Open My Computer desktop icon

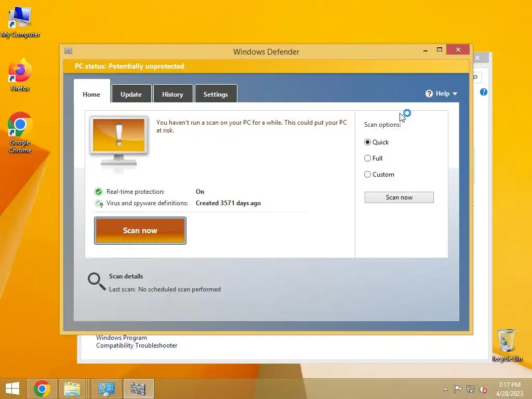[x=20, y=22]
